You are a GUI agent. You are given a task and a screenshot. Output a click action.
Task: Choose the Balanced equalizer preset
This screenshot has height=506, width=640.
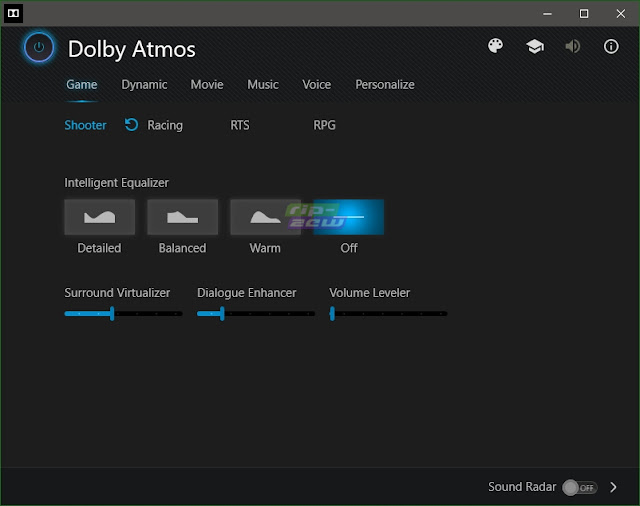coord(182,217)
